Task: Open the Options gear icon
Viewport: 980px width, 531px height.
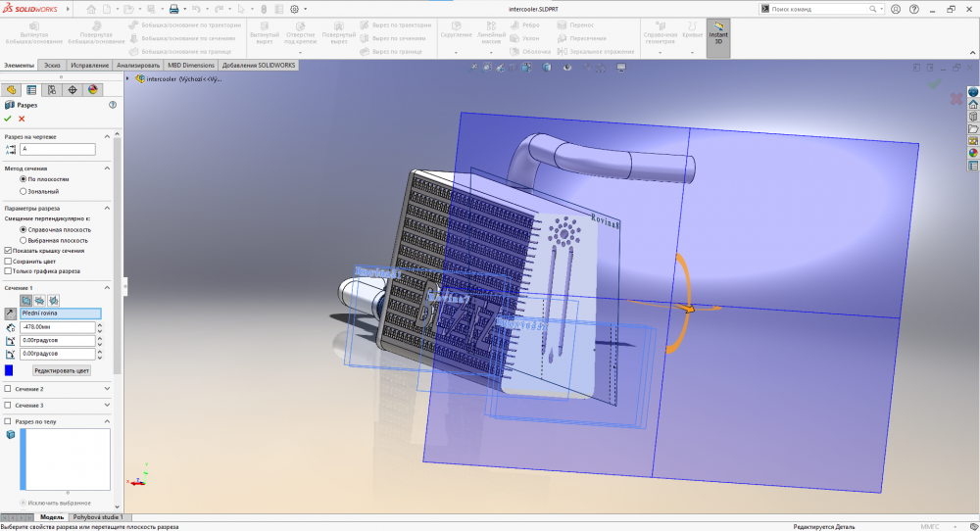Action: coord(295,9)
